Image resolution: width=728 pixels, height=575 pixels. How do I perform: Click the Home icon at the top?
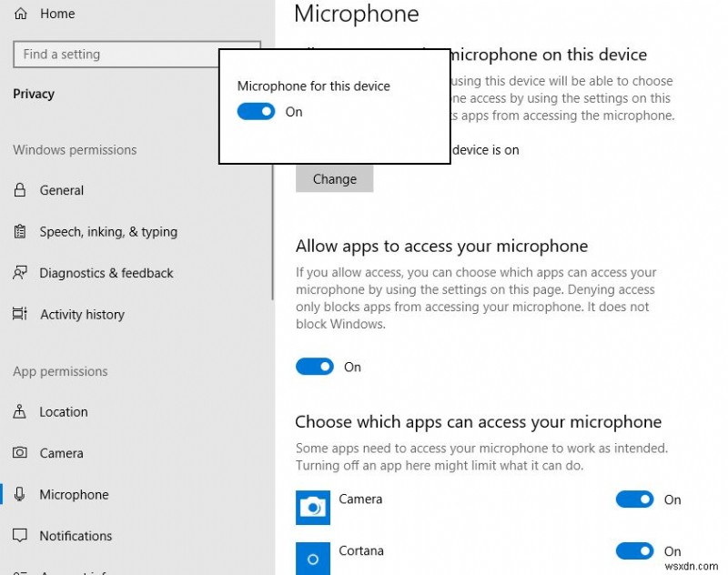click(x=20, y=13)
